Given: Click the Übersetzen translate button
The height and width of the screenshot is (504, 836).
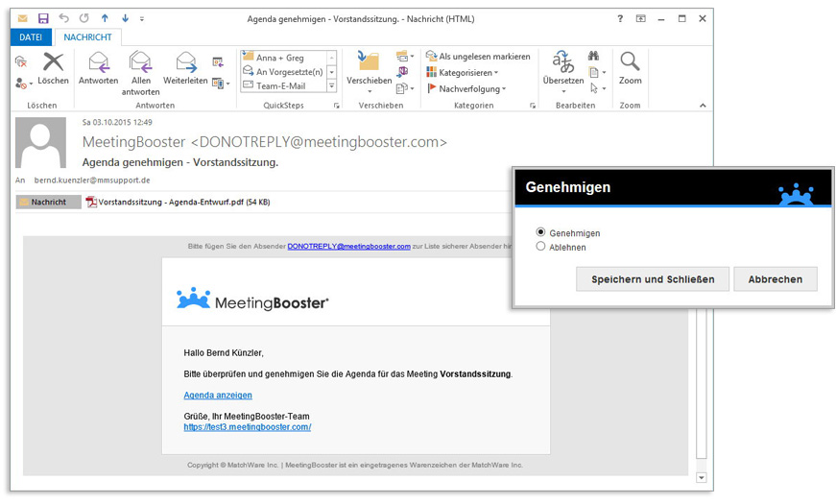Looking at the screenshot, I should [563, 73].
